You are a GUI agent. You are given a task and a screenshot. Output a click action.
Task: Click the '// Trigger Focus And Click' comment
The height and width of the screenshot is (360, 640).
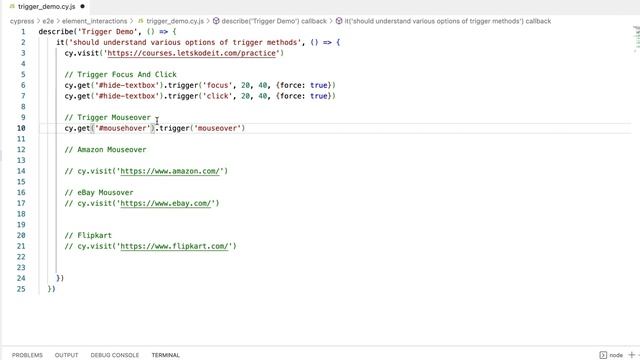pos(120,74)
